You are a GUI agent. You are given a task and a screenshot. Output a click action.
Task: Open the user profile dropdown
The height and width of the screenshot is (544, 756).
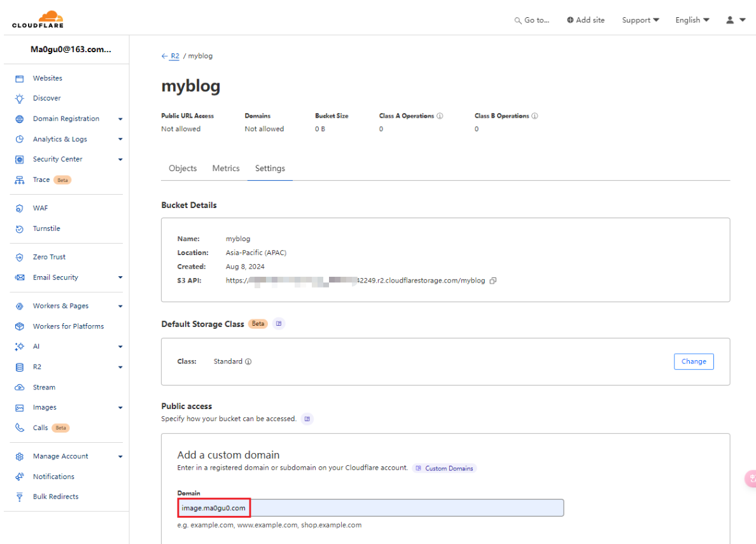click(x=736, y=20)
